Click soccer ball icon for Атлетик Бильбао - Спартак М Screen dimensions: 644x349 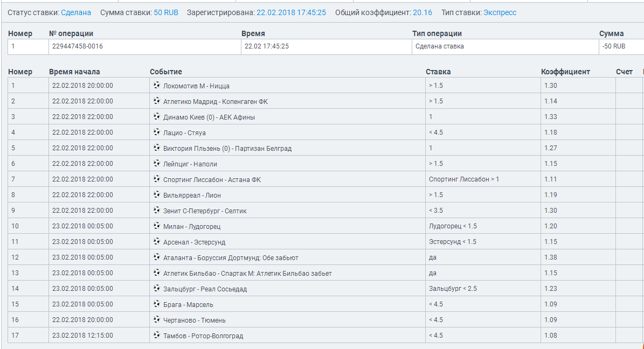(x=156, y=272)
